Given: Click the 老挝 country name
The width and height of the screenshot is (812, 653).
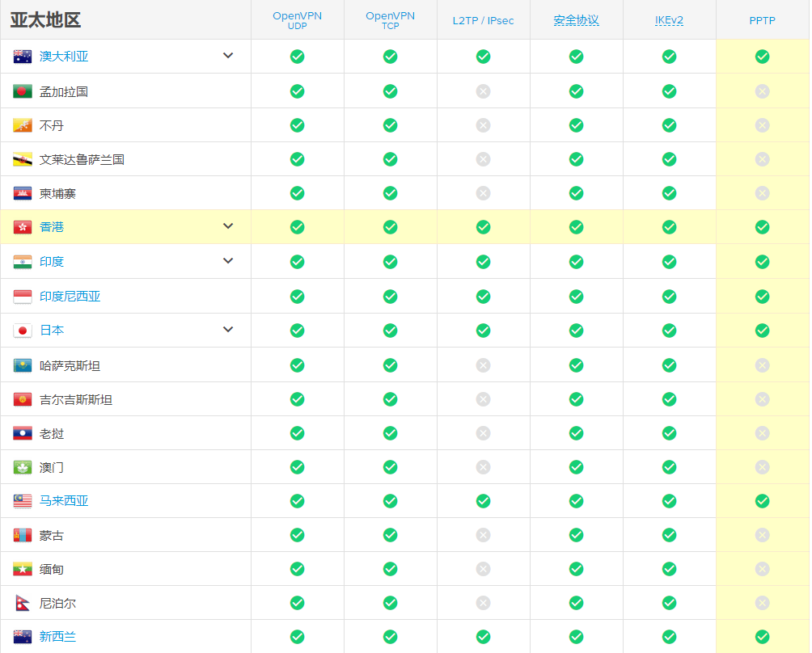Looking at the screenshot, I should point(51,434).
